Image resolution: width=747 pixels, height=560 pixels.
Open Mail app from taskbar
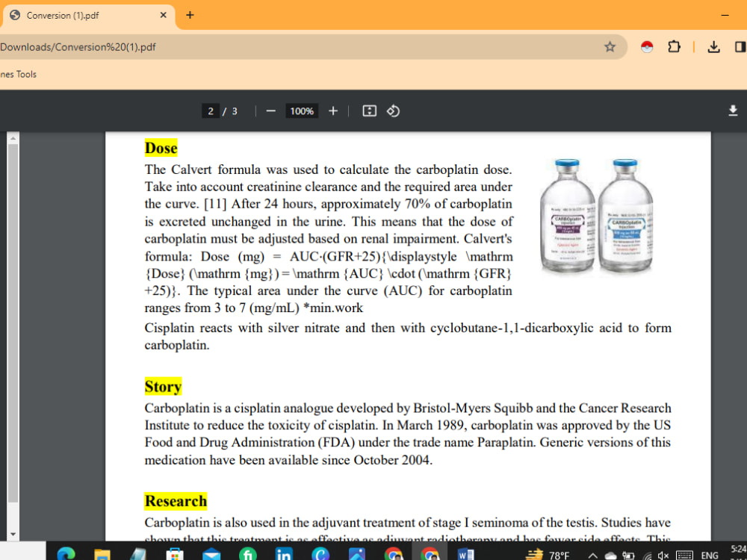pos(211,554)
